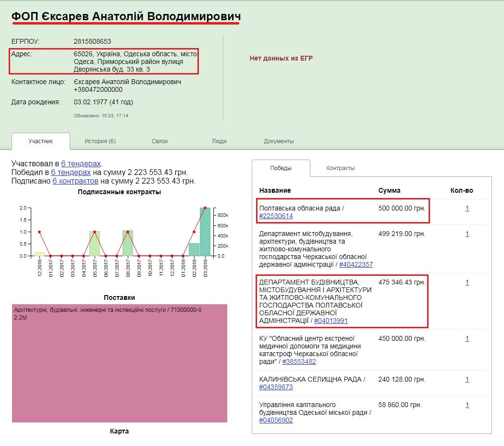
Task: Click count '1' in the 500 000.00 грн. row
Action: (x=467, y=209)
